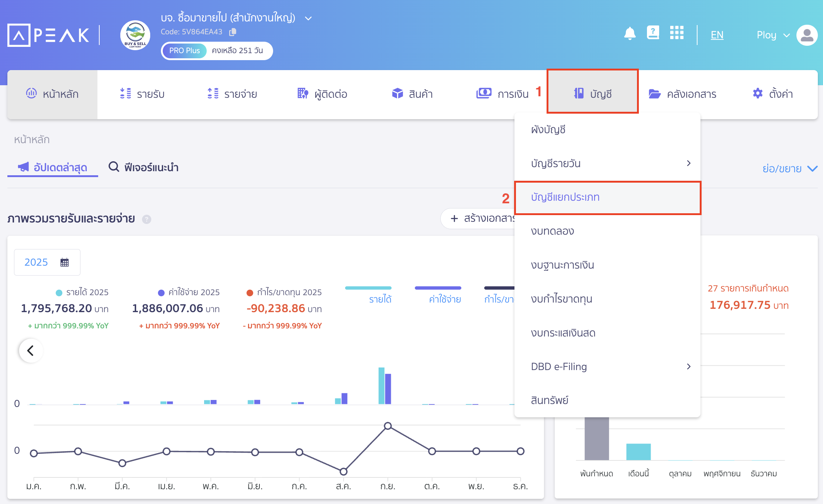Open the apps grid icon
The height and width of the screenshot is (504, 823).
click(x=676, y=33)
